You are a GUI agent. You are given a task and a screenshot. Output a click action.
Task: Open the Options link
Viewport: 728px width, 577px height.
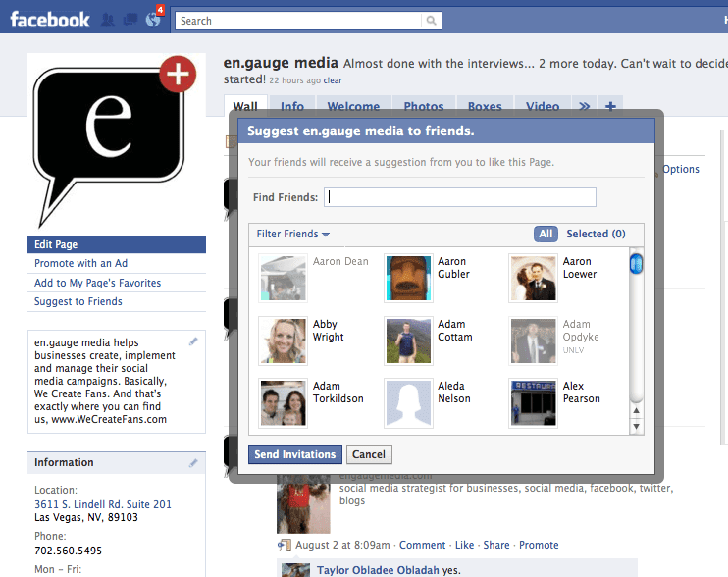coord(681,169)
